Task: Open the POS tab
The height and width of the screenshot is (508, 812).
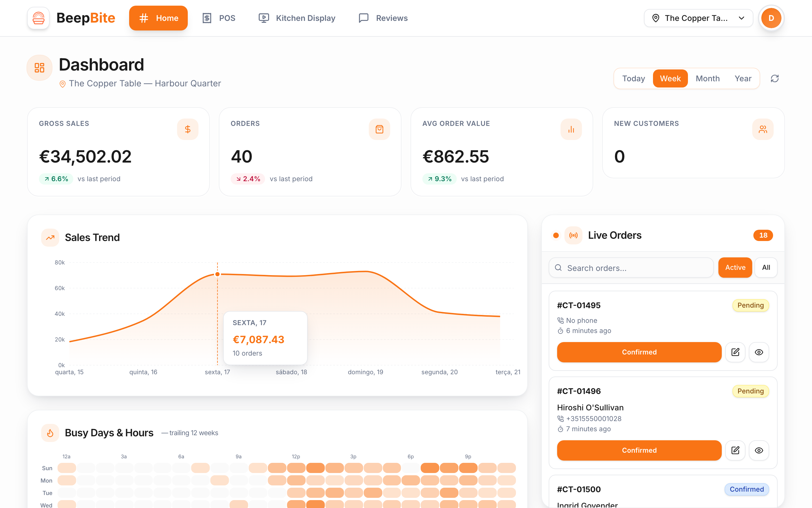Action: coord(219,18)
